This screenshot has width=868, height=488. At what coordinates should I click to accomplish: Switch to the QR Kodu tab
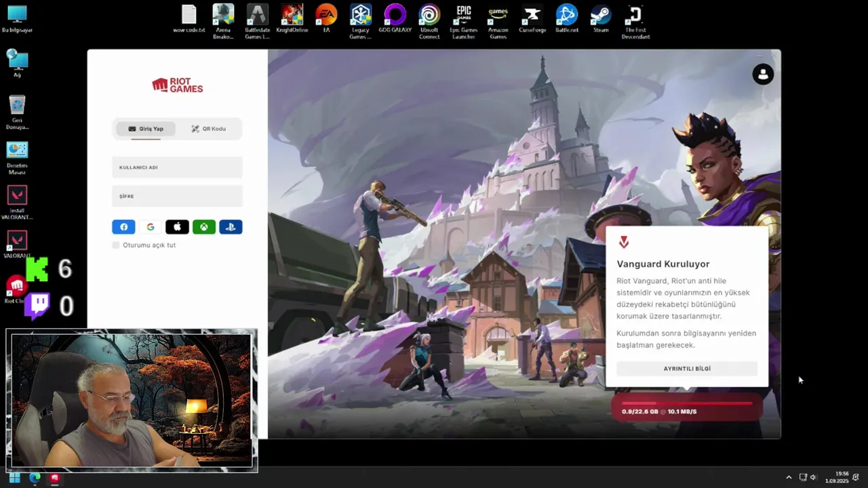point(208,129)
